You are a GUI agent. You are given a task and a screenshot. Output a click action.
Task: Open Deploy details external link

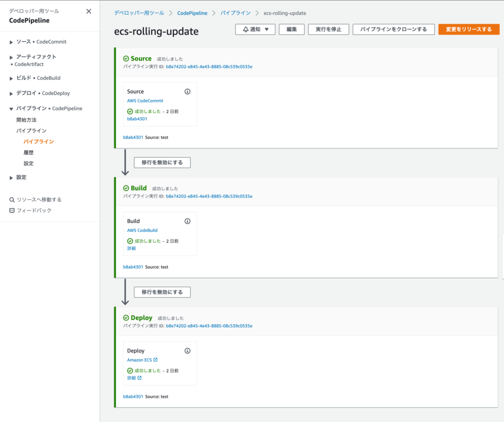click(x=140, y=378)
